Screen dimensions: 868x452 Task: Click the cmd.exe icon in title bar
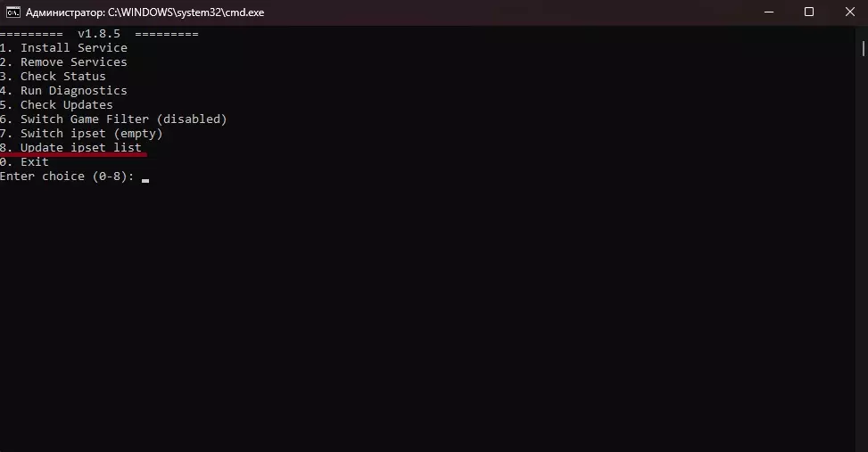coord(12,12)
